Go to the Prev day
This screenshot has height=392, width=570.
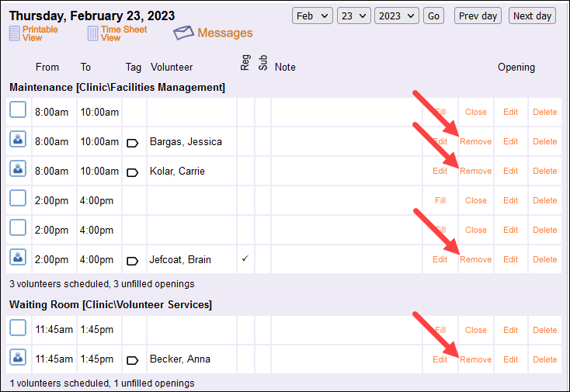pyautogui.click(x=478, y=16)
